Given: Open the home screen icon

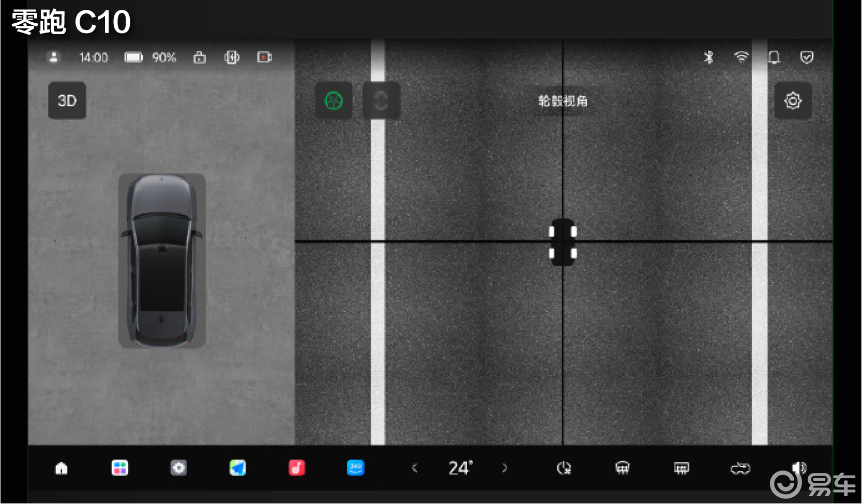Looking at the screenshot, I should point(62,468).
